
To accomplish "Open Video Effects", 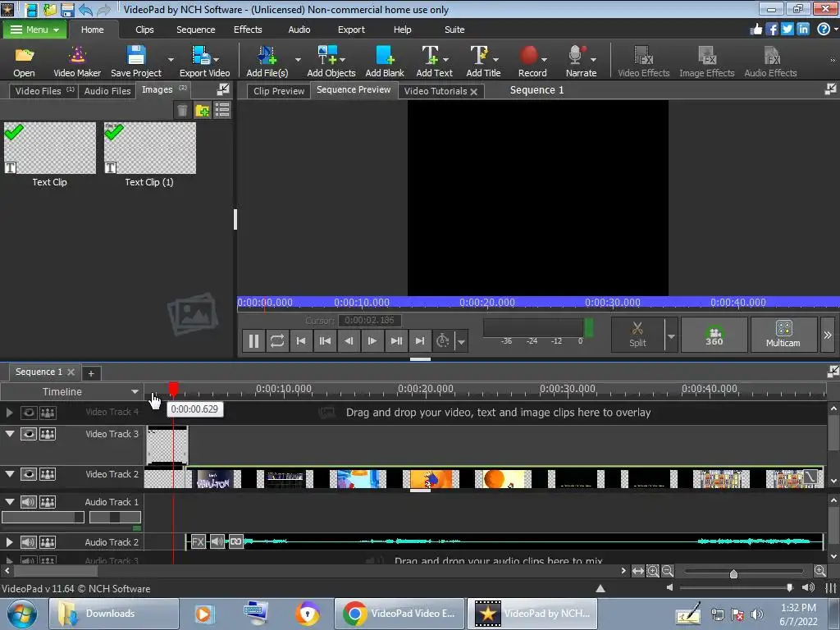I will coord(643,62).
